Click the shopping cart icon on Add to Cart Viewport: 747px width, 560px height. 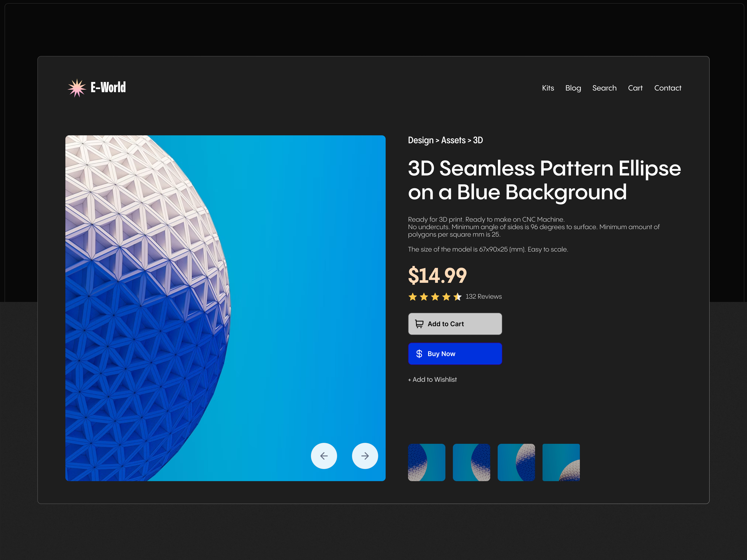click(x=419, y=324)
